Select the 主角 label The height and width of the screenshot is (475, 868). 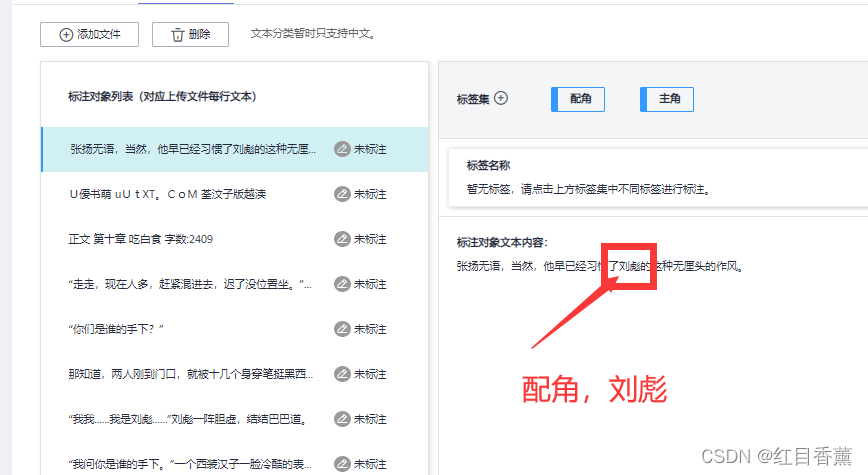point(666,99)
